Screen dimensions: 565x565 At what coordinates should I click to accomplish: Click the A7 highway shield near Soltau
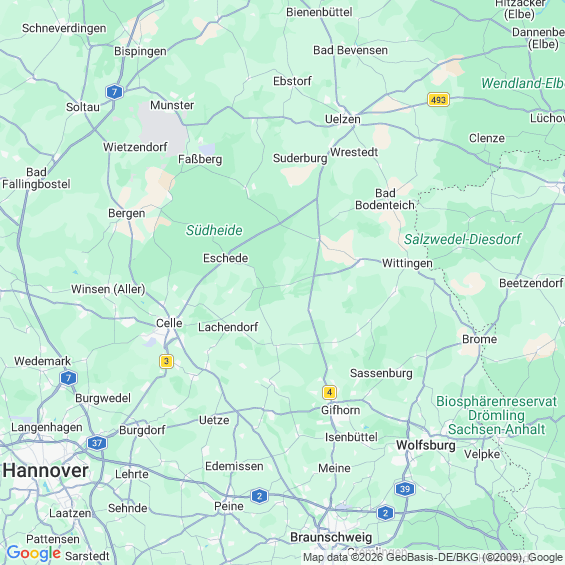(x=115, y=92)
